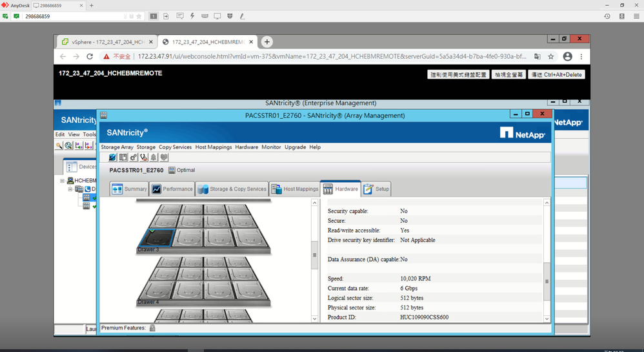Image resolution: width=644 pixels, height=352 pixels.
Task: Open the Copy Services menu
Action: (175, 147)
